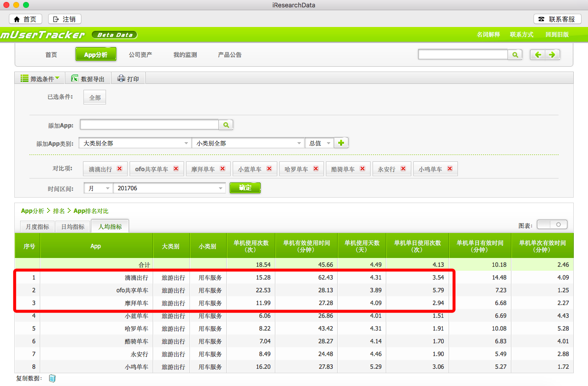Click the home icon button 首页 in the top bar

(25, 19)
